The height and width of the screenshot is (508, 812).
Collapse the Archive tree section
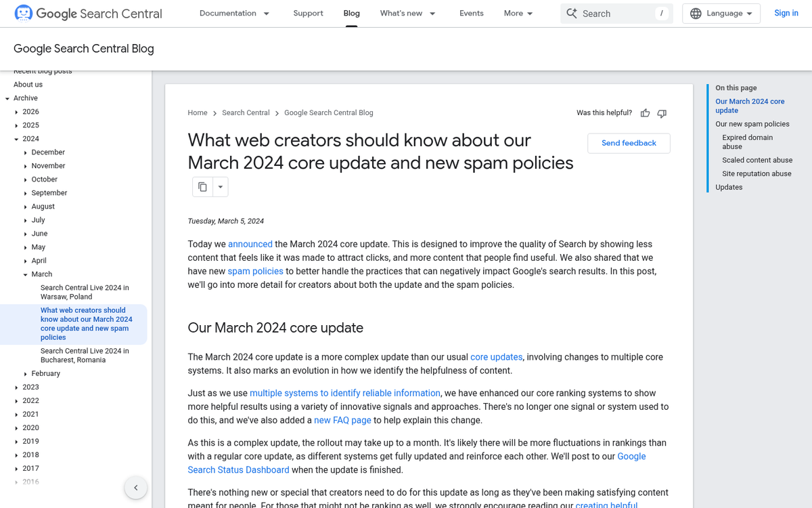[x=7, y=98]
